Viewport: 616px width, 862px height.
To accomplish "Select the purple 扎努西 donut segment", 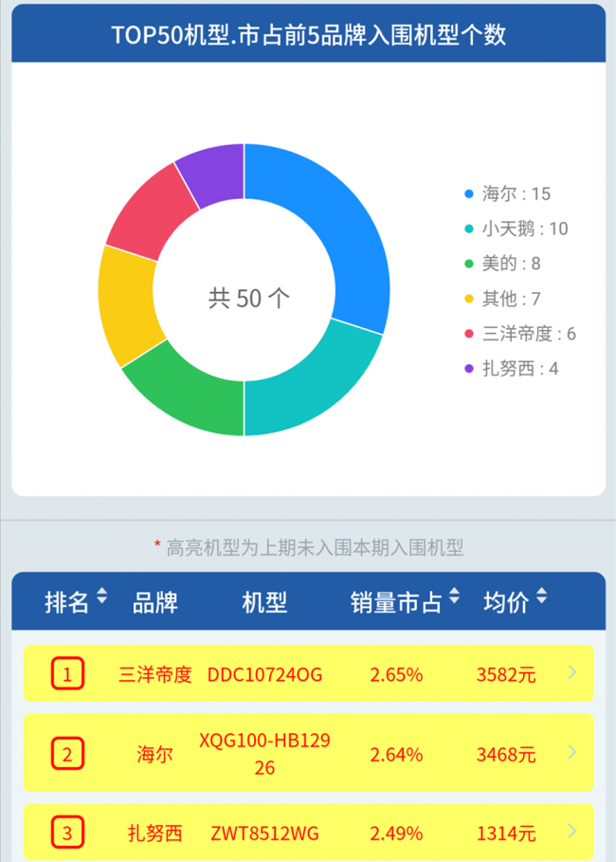I will (x=214, y=174).
